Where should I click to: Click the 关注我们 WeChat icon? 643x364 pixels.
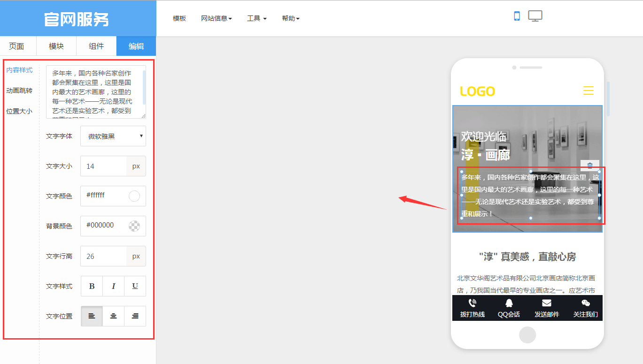585,303
